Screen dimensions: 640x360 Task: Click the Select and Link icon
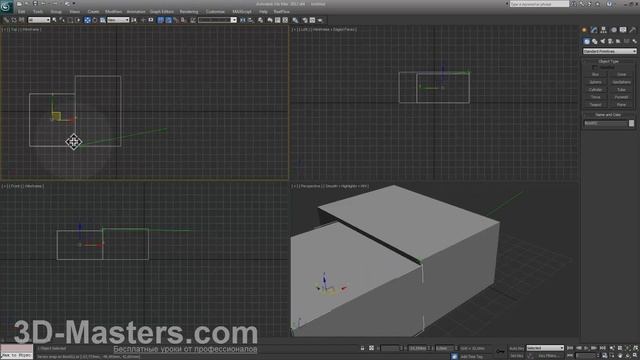click(x=6, y=20)
